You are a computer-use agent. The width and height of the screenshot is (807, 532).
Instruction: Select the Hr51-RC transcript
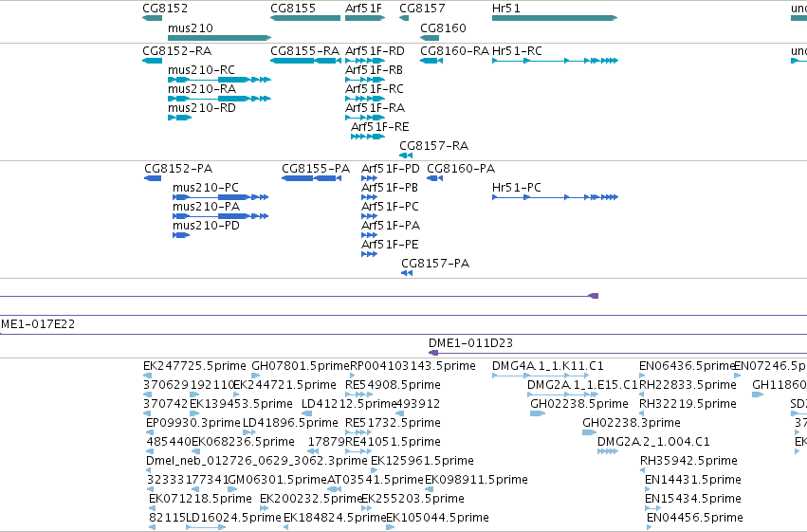[555, 61]
